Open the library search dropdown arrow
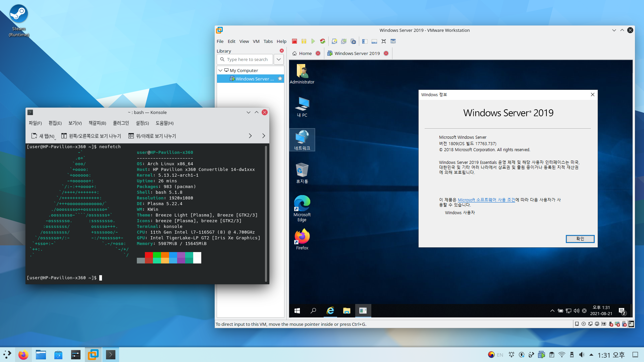 (x=279, y=59)
